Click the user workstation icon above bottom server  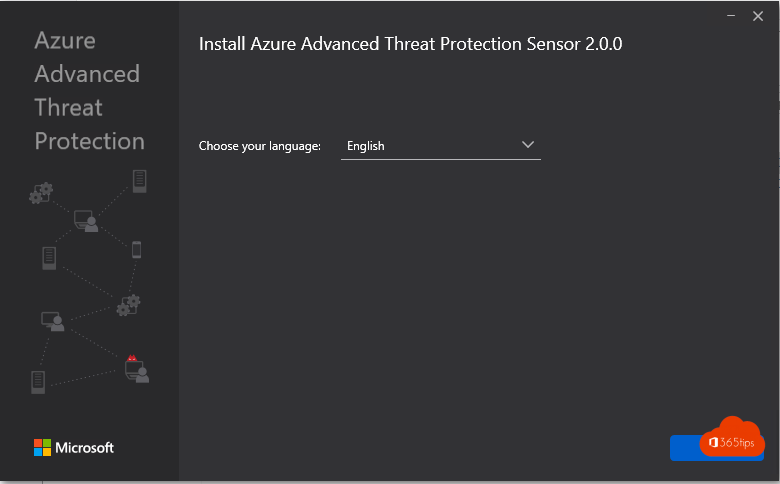(53, 321)
